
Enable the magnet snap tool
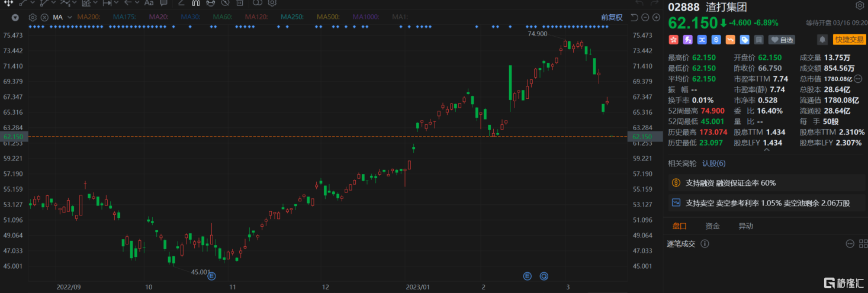coord(195,3)
